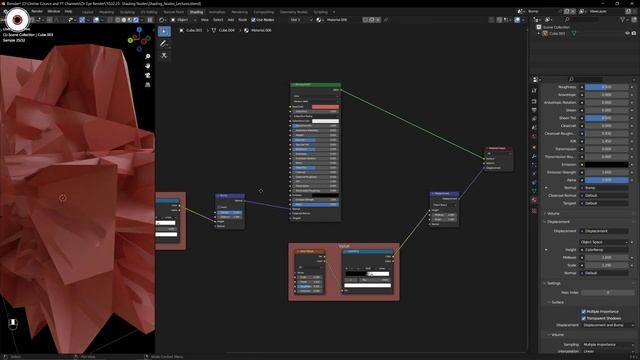Toggle viewport overlays button
Screen dimensions: 640x360
coord(96,20)
